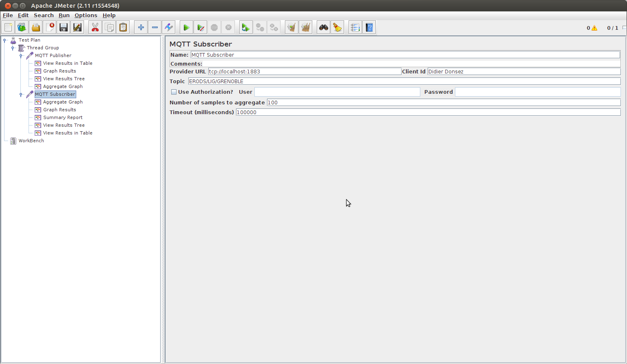Select View Results in Table under MQTT Publisher

click(x=68, y=63)
